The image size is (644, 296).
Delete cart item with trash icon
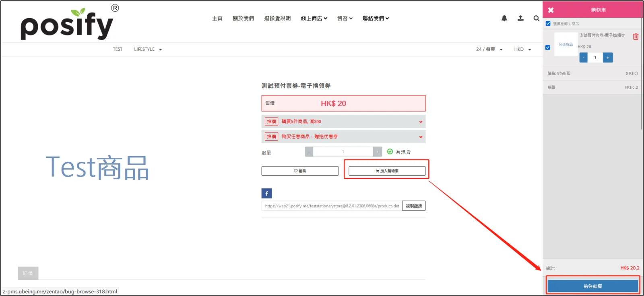(636, 37)
